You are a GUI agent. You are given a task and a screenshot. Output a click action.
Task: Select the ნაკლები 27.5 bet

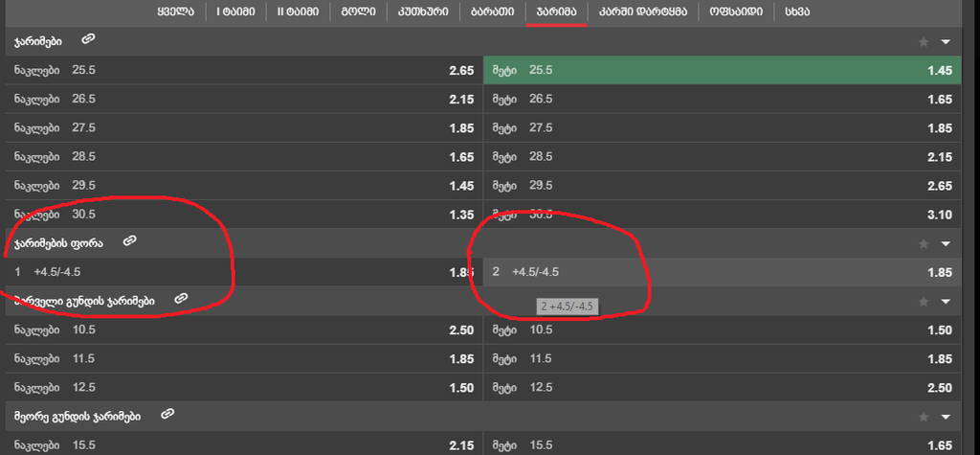(x=244, y=127)
